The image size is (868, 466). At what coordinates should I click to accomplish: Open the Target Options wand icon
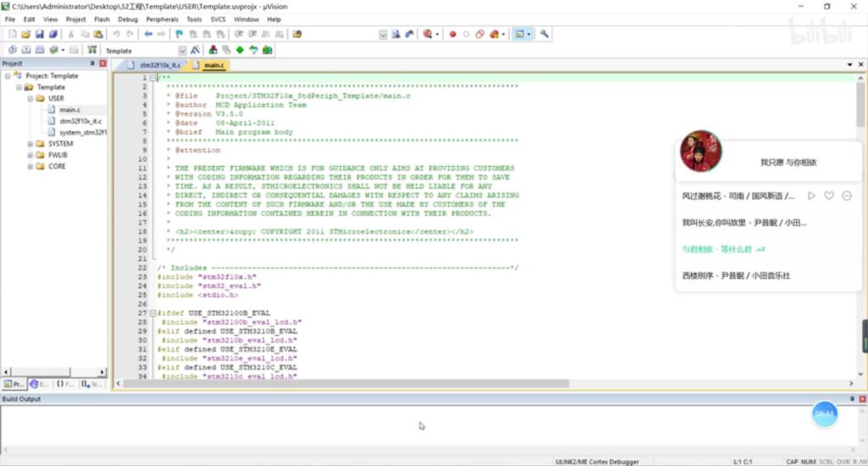195,50
